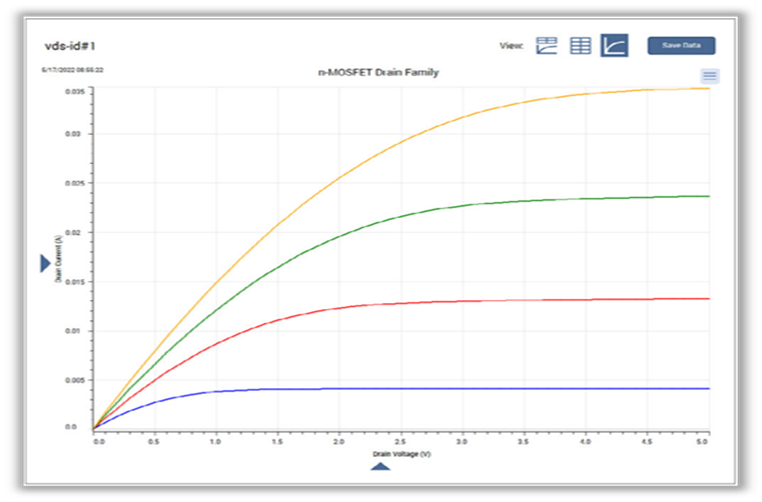Click the green drain current curve

(x=340, y=235)
